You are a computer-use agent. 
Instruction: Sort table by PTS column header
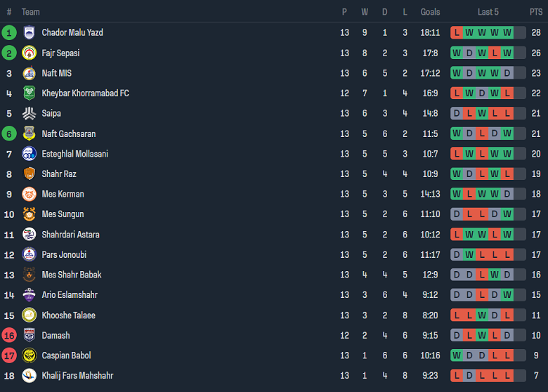click(536, 12)
